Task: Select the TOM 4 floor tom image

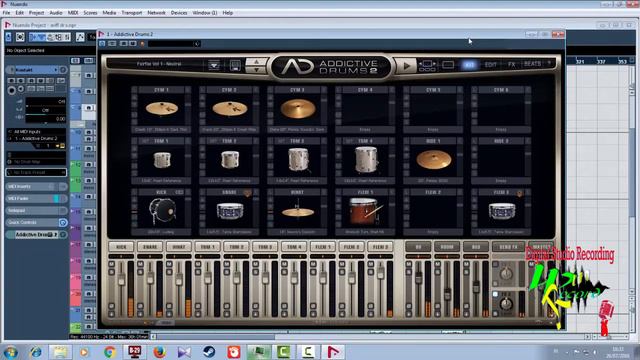Action: 366,160
